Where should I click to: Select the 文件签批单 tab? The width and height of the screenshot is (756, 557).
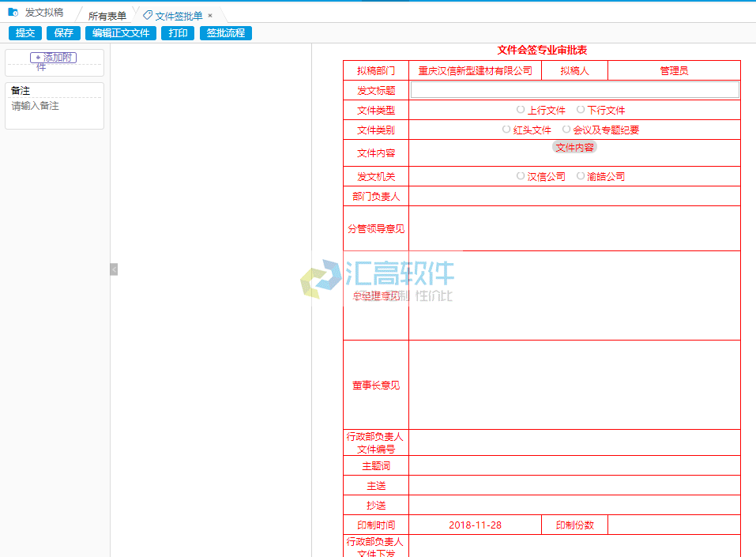(179, 16)
